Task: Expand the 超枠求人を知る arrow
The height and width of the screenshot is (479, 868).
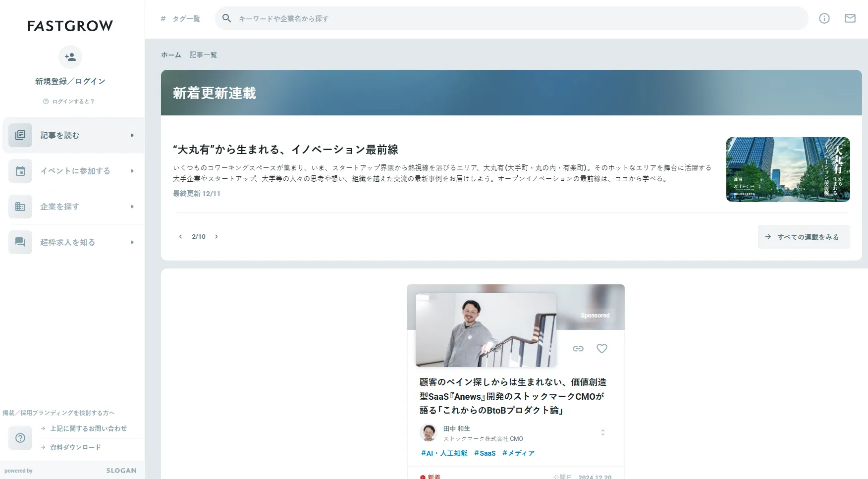Action: 132,242
